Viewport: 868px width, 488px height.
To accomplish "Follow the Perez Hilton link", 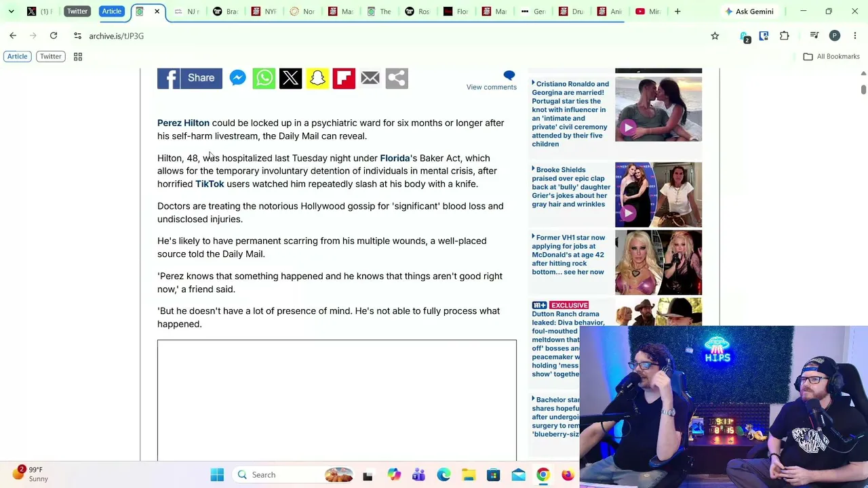I will click(183, 123).
